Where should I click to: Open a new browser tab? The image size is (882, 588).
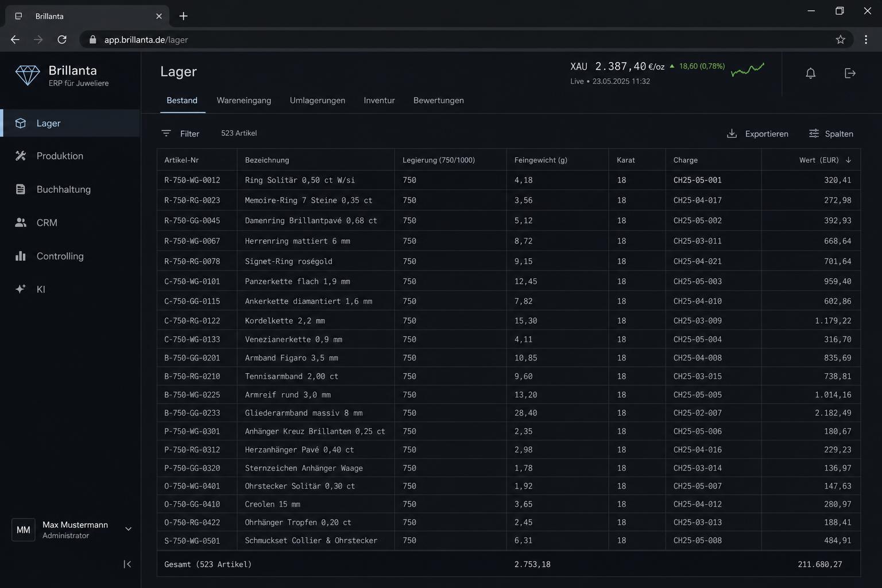[x=183, y=16]
